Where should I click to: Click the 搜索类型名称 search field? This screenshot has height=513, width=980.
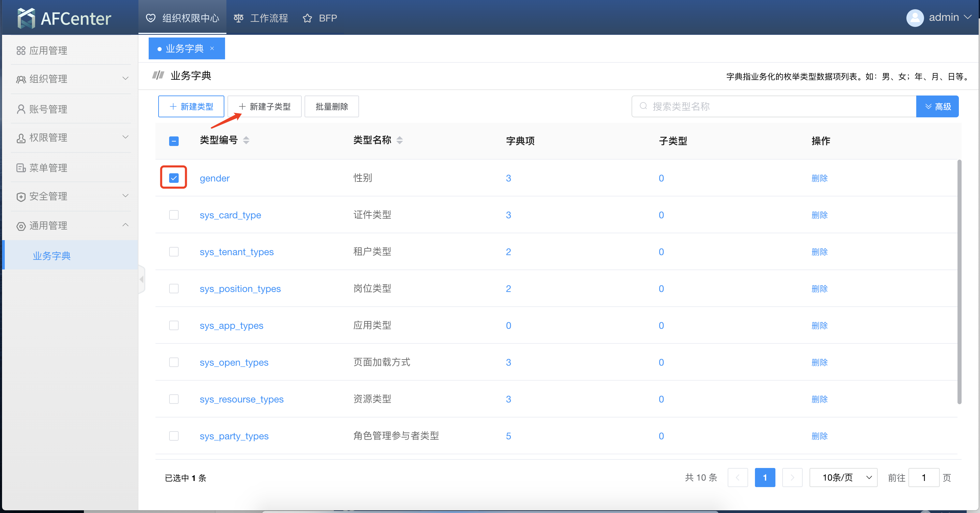coord(774,106)
